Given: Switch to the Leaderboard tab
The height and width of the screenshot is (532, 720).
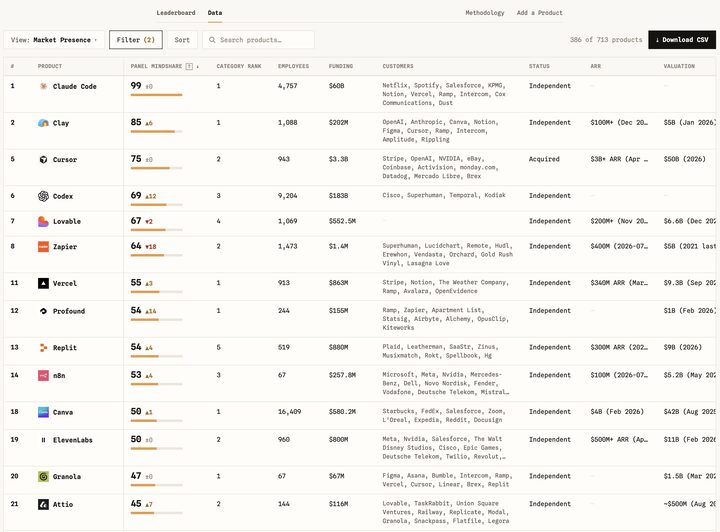Looking at the screenshot, I should [176, 13].
